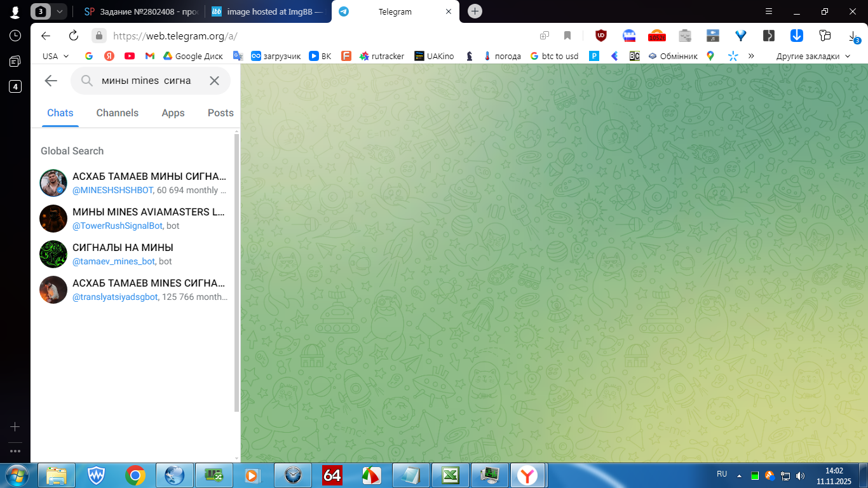
Task: Open the Google Maps bookmark icon
Action: (x=710, y=56)
